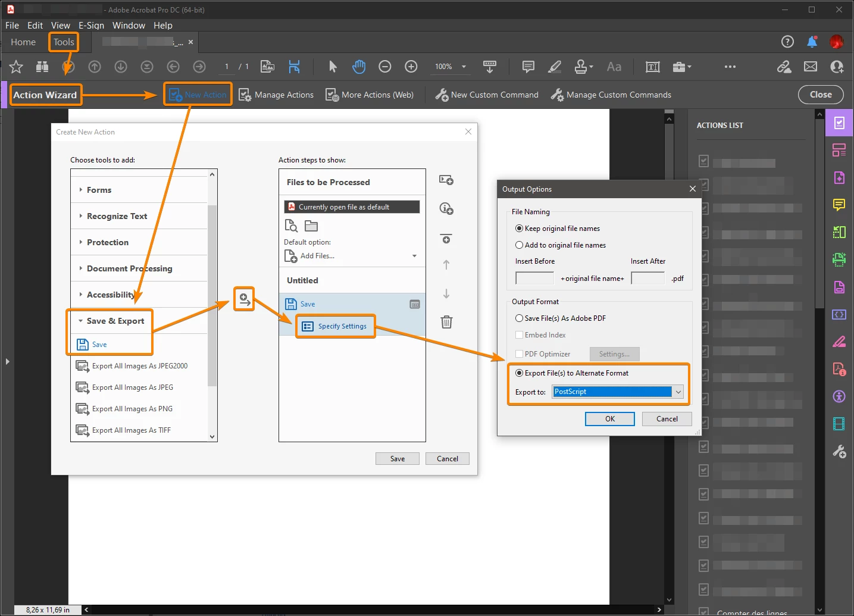This screenshot has height=616, width=854.
Task: Click the zoom out minus icon
Action: tap(385, 67)
